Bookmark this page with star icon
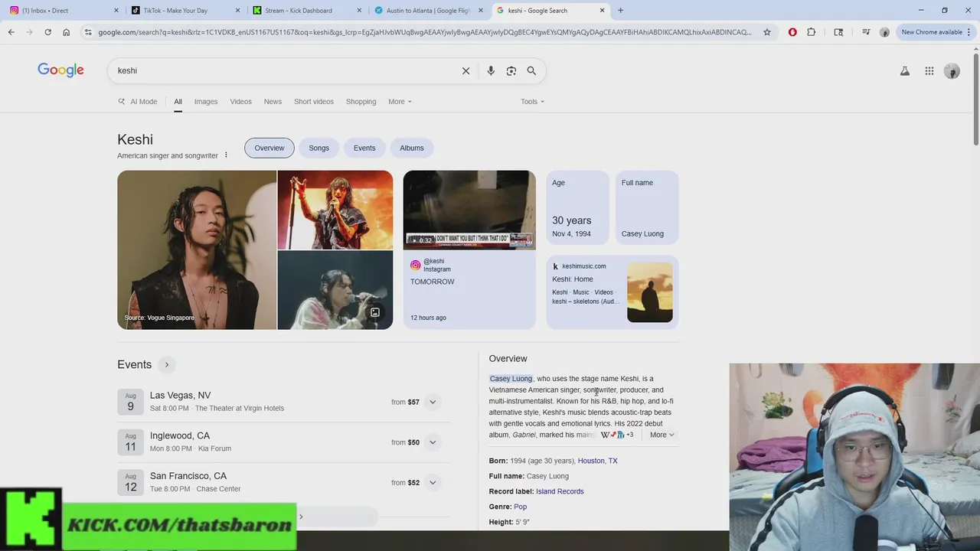This screenshot has height=551, width=980. 767,32
